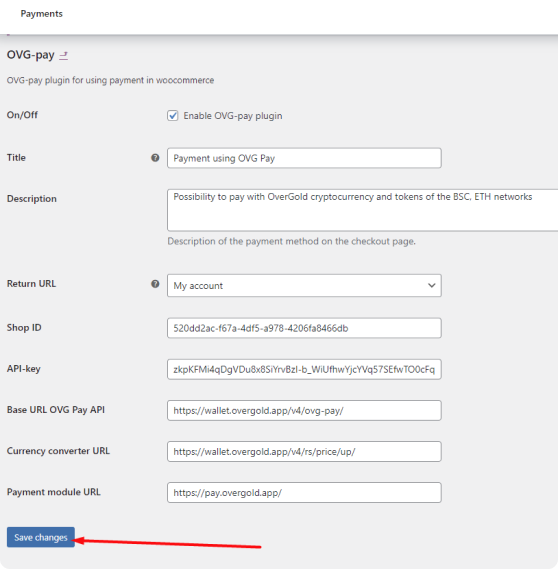Screen dimensions: 558x569
Task: Click the Currency converter URL field
Action: [304, 451]
